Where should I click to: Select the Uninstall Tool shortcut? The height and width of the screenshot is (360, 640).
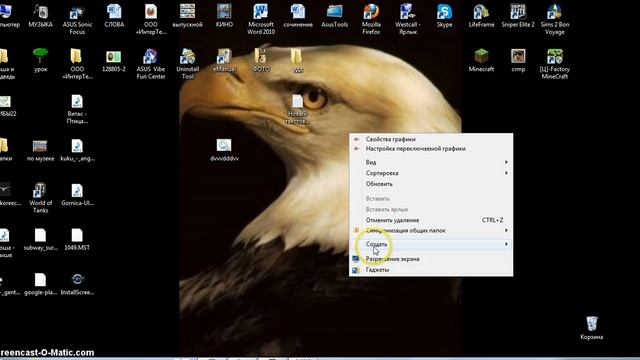tap(187, 64)
